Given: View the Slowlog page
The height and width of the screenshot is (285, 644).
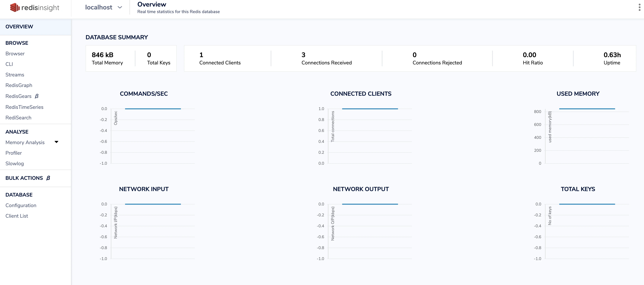Looking at the screenshot, I should coord(15,164).
